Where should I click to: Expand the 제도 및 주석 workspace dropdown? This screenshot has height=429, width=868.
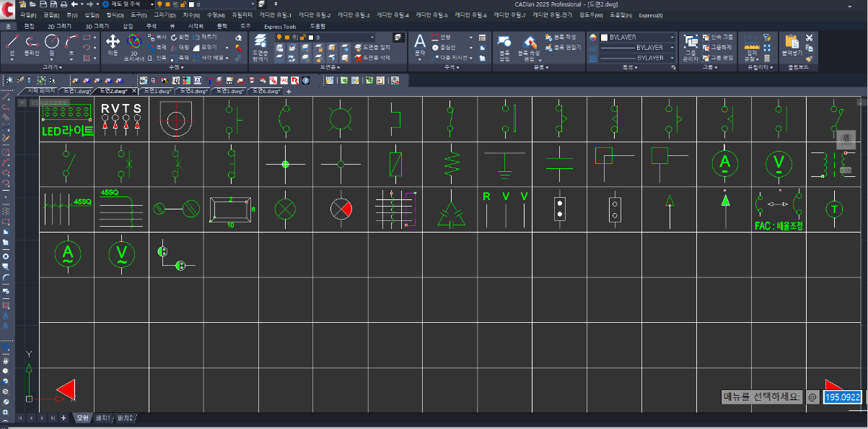pos(151,4)
